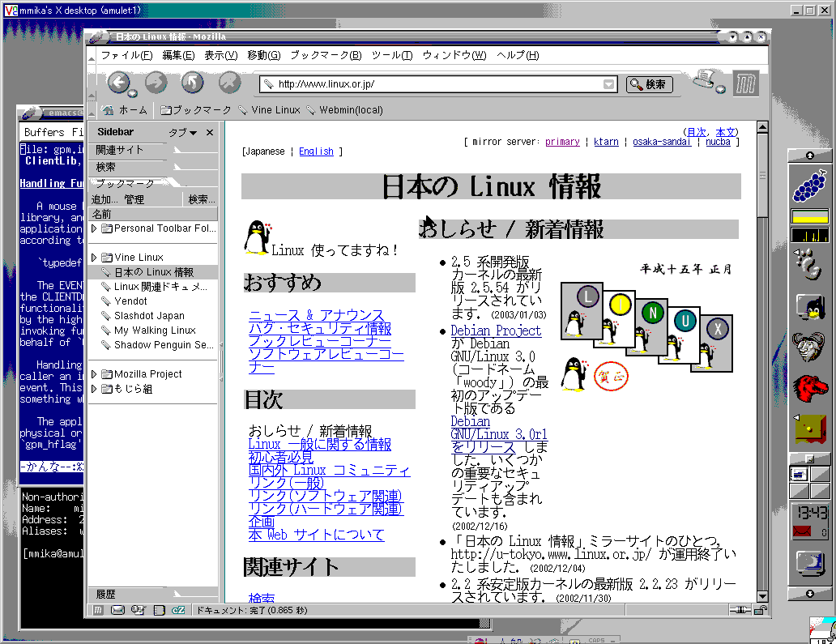The image size is (836, 644).
Task: Click the Tux terminal monitor icon in the dock
Action: (810, 307)
